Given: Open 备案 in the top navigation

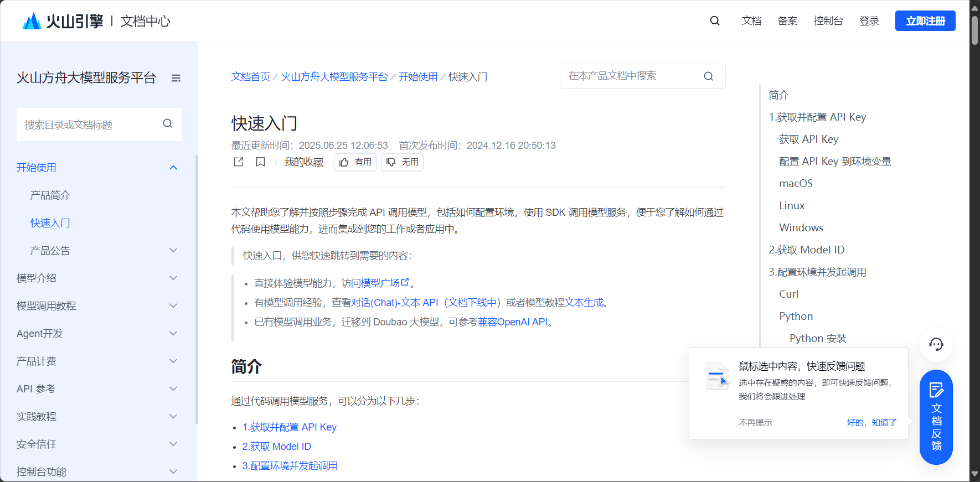Looking at the screenshot, I should tap(787, 21).
